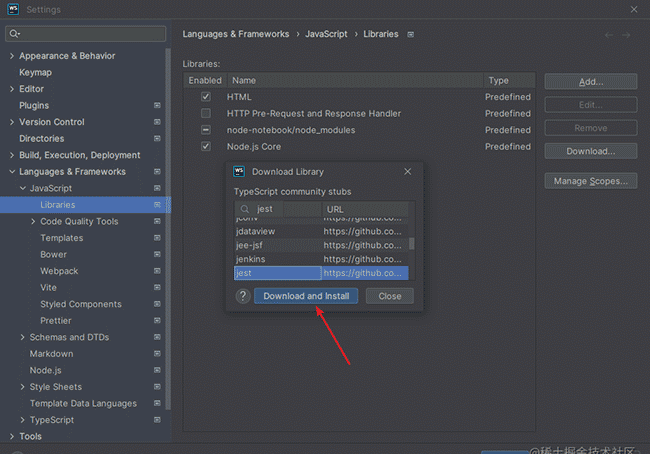Click project icon next to Schemas and DTDs
The image size is (650, 454).
point(157,337)
